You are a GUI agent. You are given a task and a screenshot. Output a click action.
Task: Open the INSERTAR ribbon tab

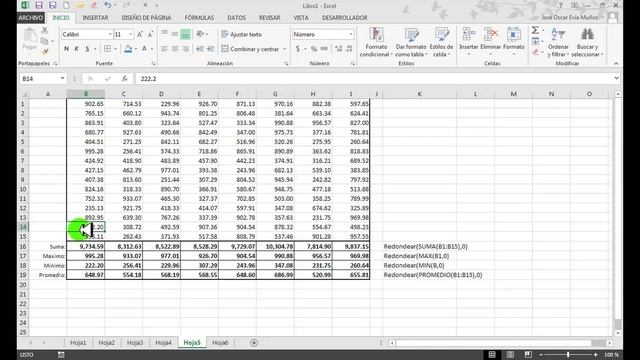(x=95, y=18)
